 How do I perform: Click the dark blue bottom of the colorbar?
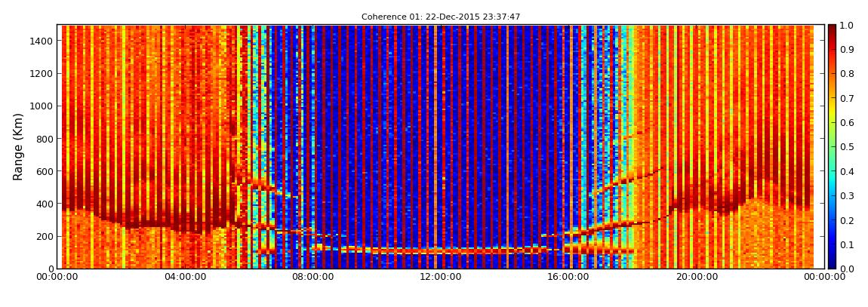coord(832,265)
